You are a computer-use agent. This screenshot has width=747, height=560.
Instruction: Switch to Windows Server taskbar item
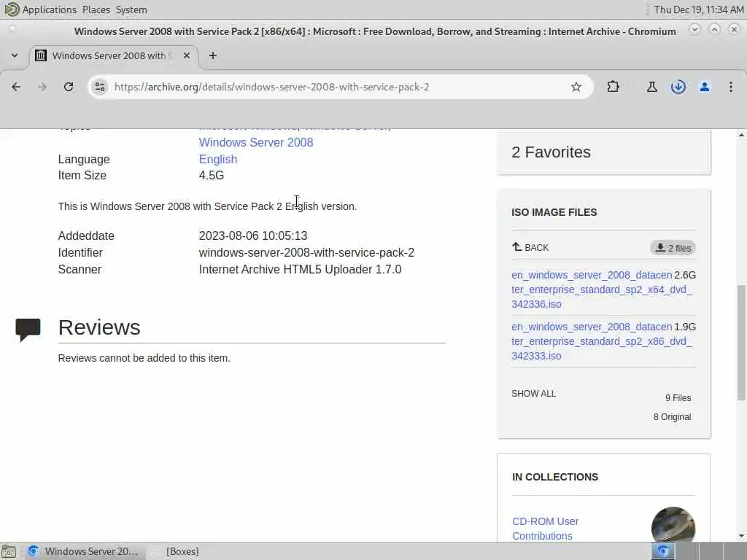tap(83, 551)
